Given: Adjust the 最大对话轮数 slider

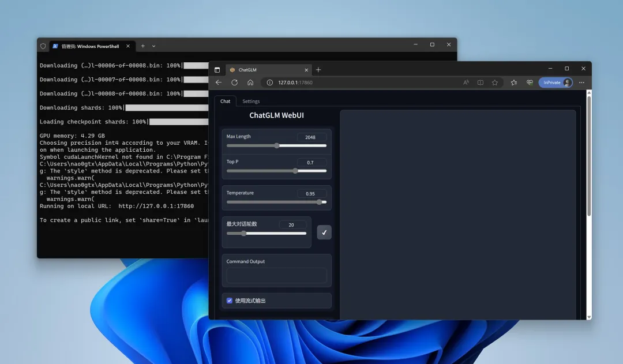Looking at the screenshot, I should 266,233.
